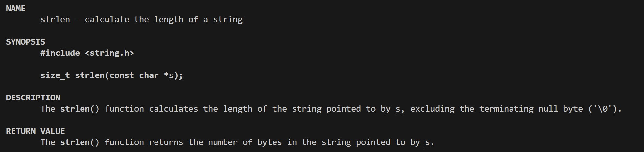This screenshot has width=644, height=152.
Task: Click the SYNOPSIS section heading
Action: (26, 42)
